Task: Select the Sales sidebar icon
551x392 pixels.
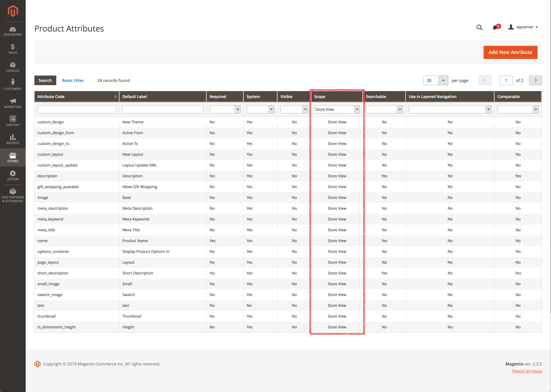Action: point(13,49)
